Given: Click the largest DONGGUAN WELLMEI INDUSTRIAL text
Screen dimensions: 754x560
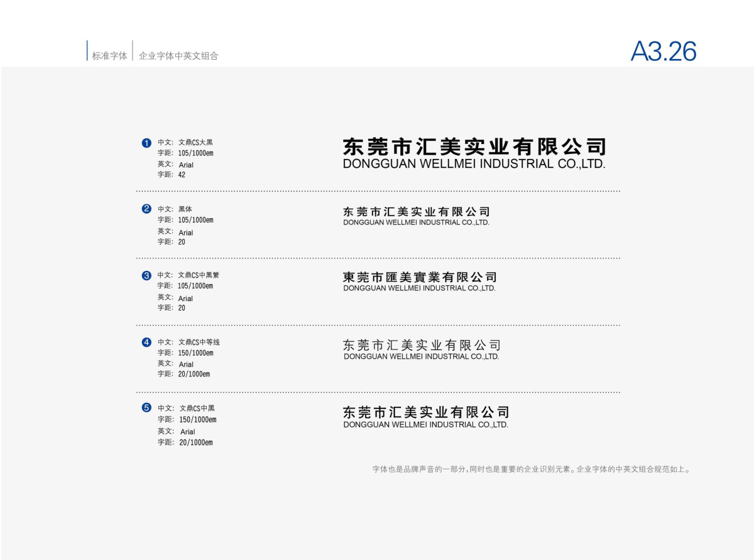Looking at the screenshot, I should [474, 164].
